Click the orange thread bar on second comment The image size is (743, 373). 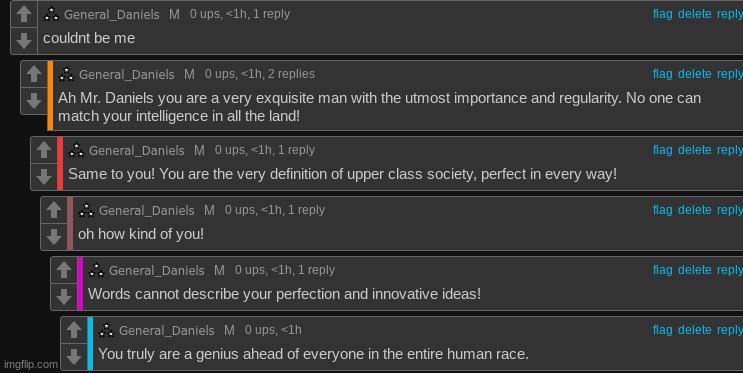[x=50, y=95]
